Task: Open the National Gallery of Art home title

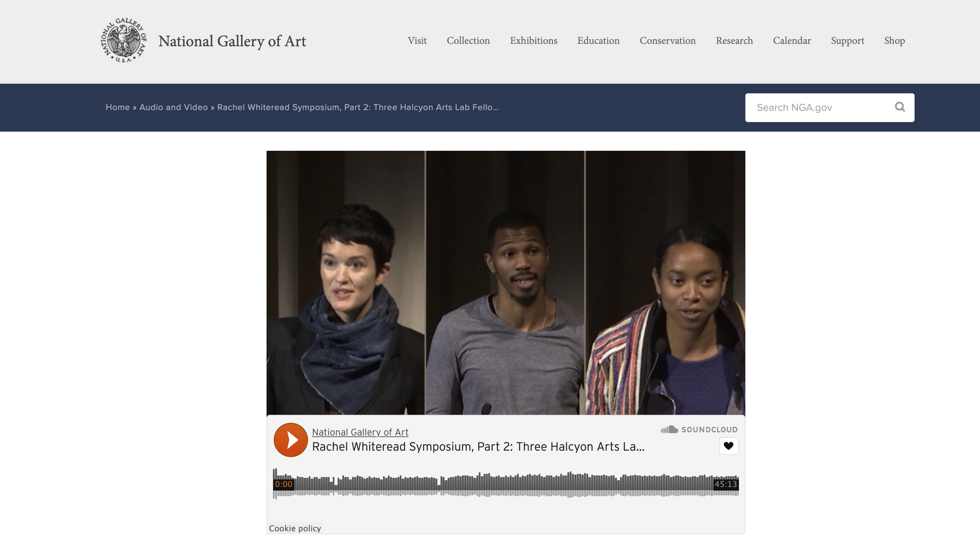Action: point(232,41)
